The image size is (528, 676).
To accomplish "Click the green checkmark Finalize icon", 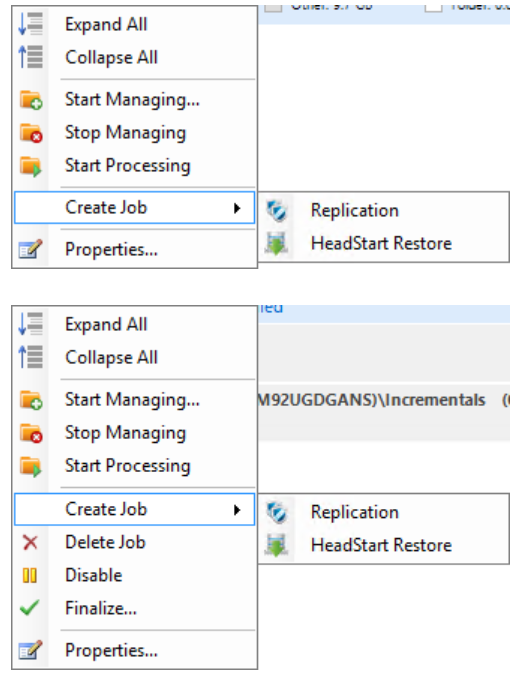I will coord(30,608).
